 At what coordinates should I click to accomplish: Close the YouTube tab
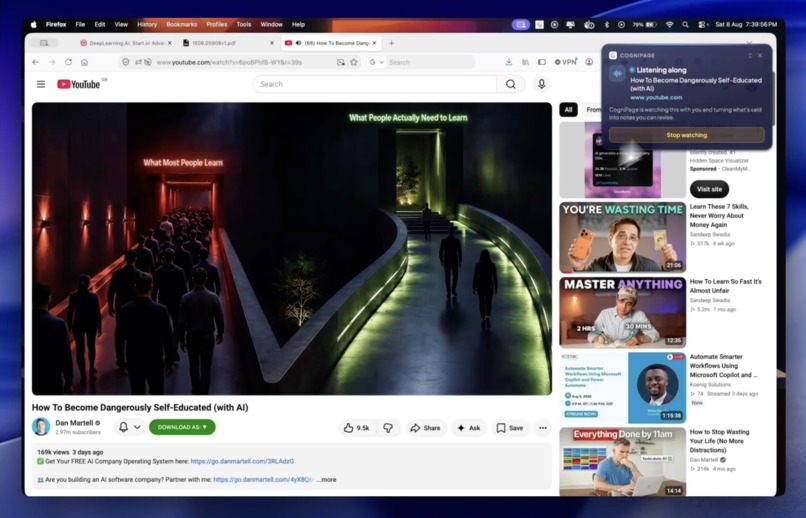pos(375,43)
